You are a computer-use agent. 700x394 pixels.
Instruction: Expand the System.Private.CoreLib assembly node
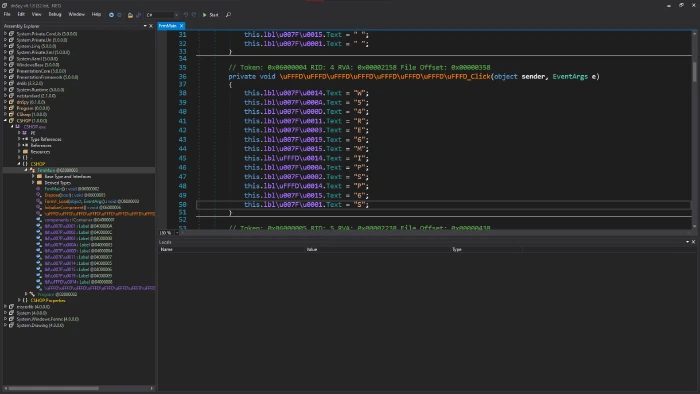(x=5, y=33)
